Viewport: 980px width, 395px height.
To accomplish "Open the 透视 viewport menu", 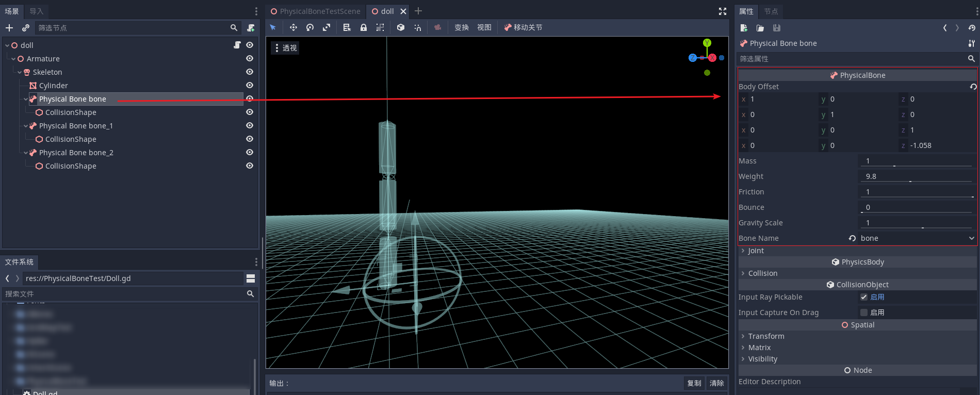I will click(x=285, y=48).
